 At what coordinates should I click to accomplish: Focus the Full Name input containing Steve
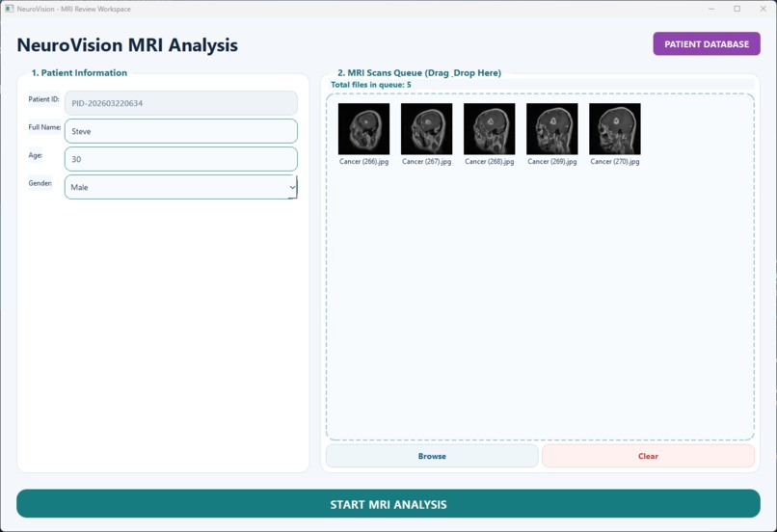tap(181, 131)
